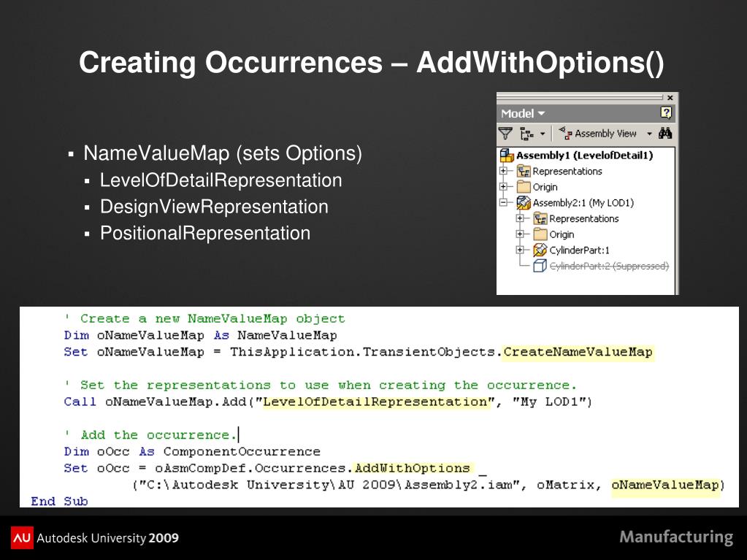Screen dimensions: 747x560
Task: Select Origin under Assembly2:1
Action: (562, 235)
